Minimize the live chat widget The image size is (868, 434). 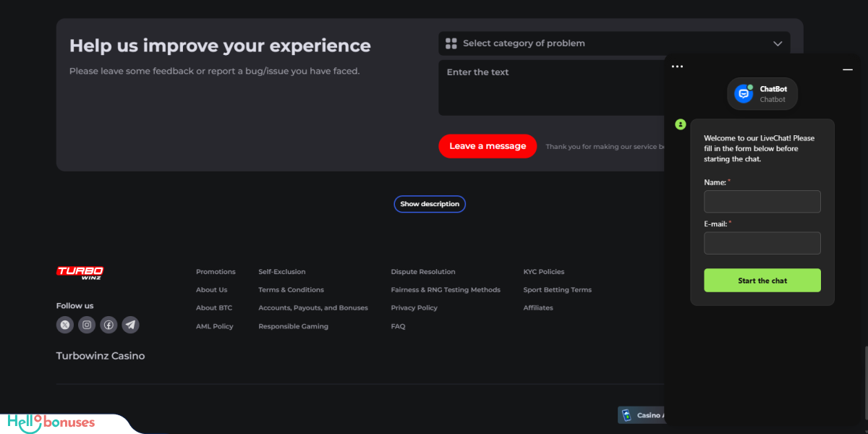tap(848, 69)
